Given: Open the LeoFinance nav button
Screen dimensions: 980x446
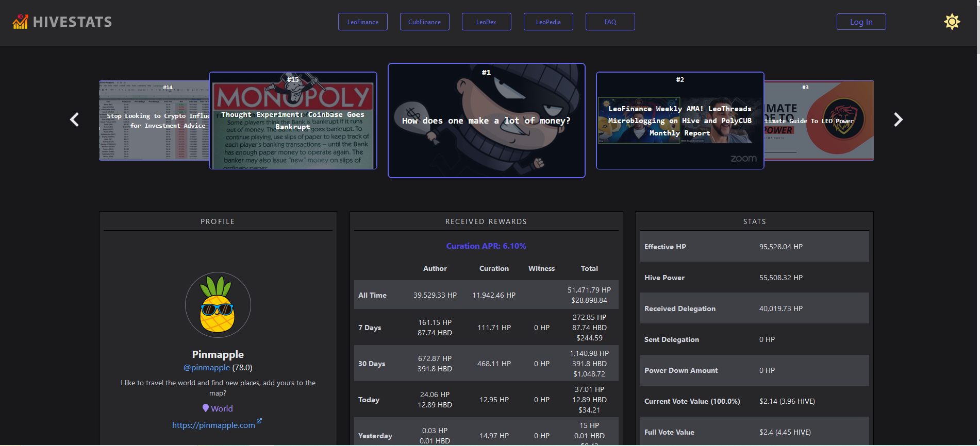Looking at the screenshot, I should pos(363,22).
